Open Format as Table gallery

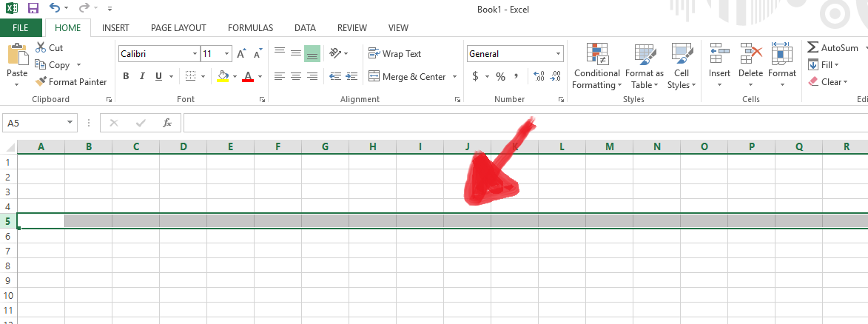pyautogui.click(x=645, y=66)
